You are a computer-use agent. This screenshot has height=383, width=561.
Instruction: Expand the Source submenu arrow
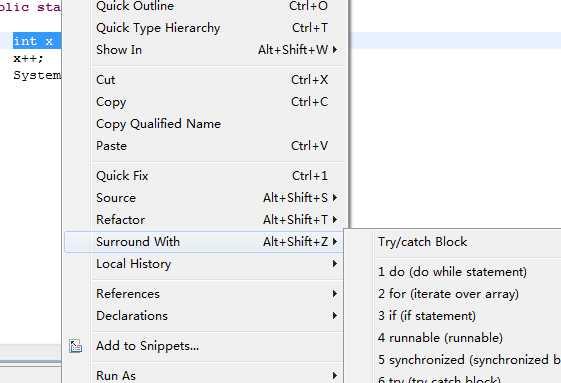pyautogui.click(x=335, y=198)
